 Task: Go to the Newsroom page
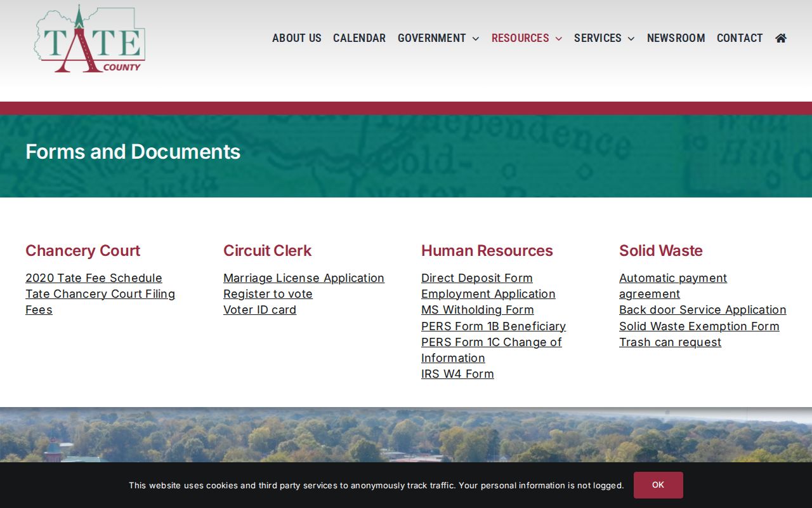coord(676,38)
